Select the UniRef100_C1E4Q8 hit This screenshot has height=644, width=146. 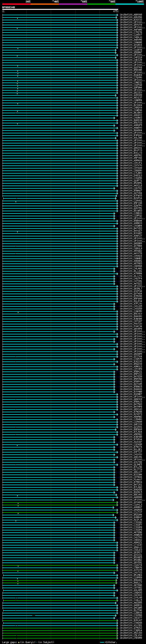(x=131, y=445)
